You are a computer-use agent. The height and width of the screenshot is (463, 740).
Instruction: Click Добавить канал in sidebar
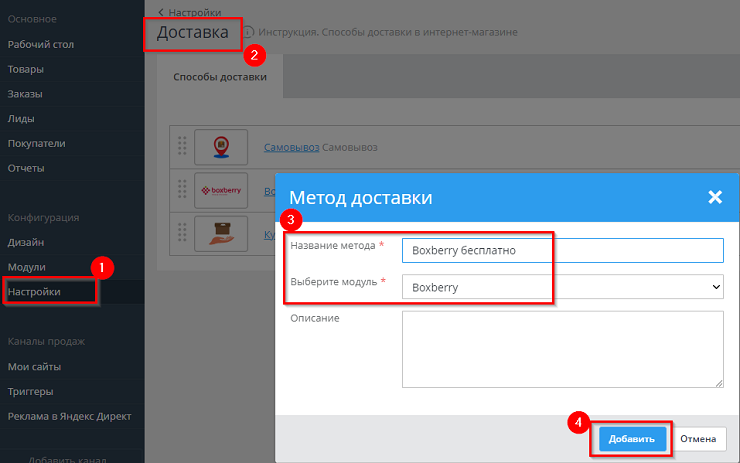tap(67, 459)
